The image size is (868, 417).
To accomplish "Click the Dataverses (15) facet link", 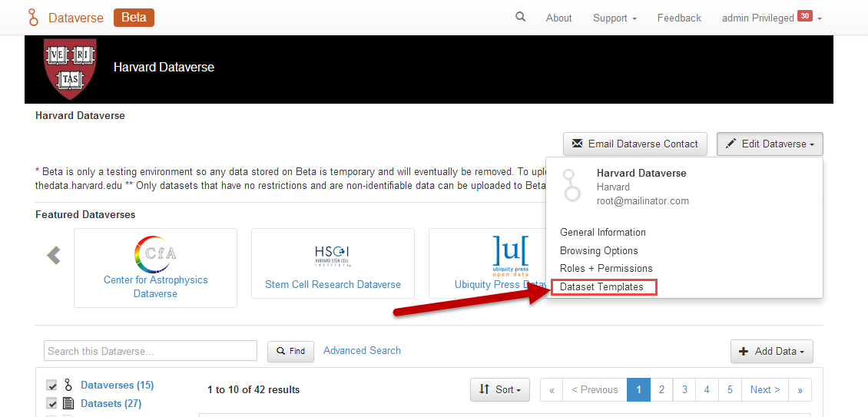I will [118, 385].
